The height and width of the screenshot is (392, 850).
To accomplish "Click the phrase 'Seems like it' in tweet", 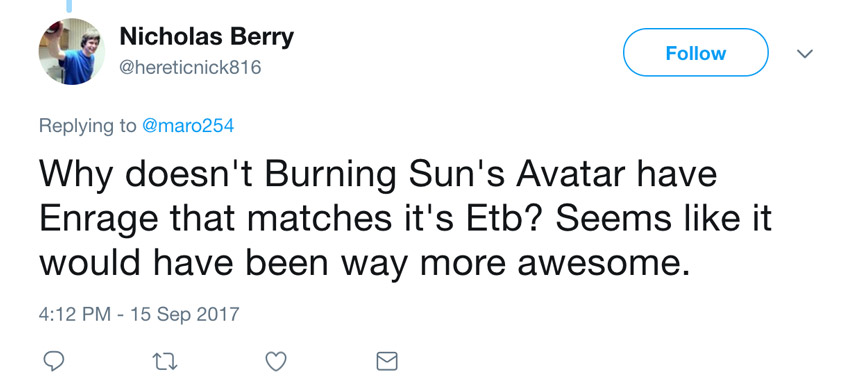I will click(664, 219).
